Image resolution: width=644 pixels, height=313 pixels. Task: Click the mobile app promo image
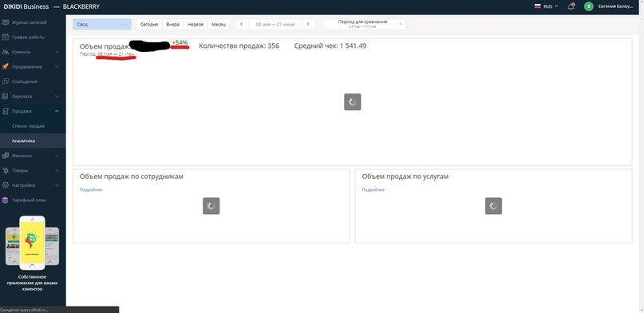(x=32, y=243)
